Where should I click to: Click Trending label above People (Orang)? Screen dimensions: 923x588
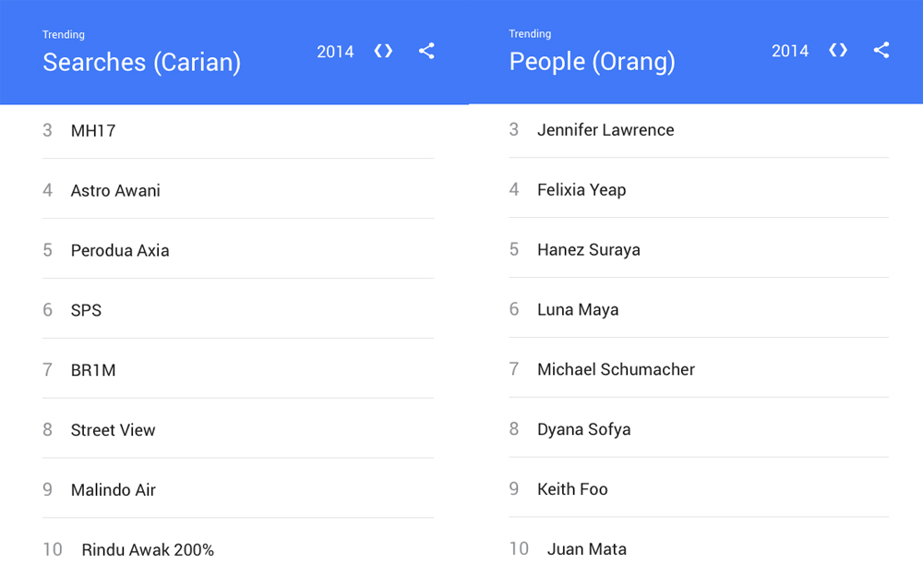click(530, 33)
